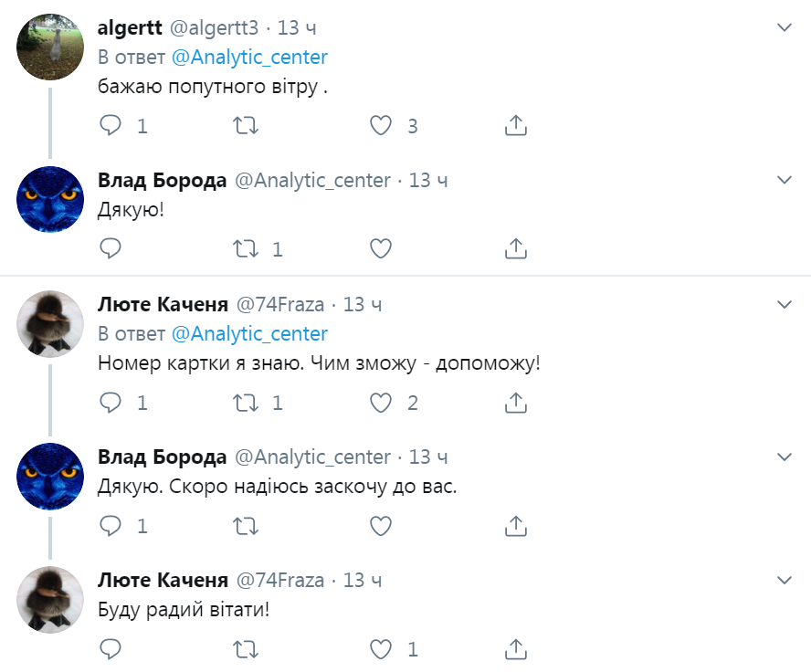
Task: Open options menu for Влад Борода's first reply
Action: tap(783, 180)
